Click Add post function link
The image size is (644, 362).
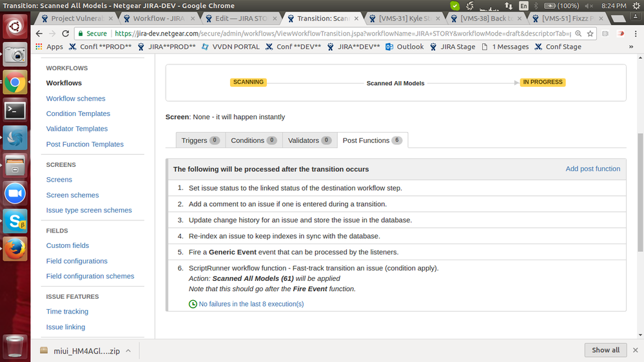click(592, 169)
